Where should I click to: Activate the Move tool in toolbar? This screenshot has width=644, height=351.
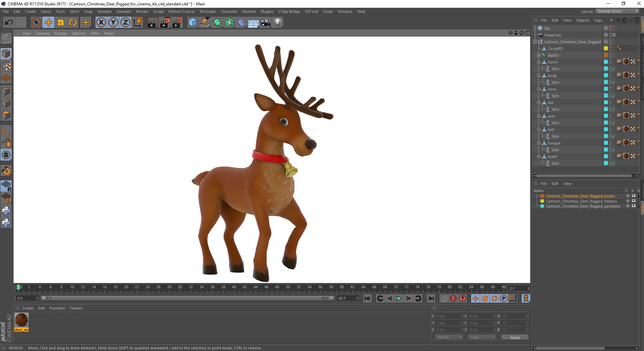click(x=49, y=23)
